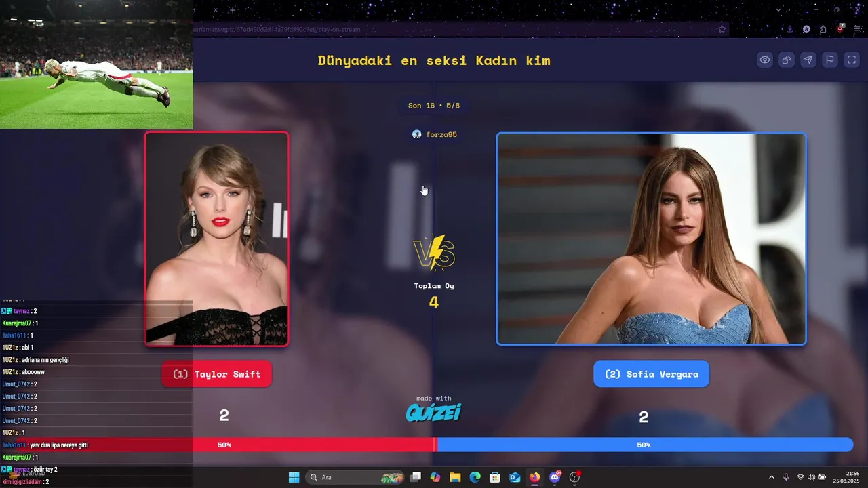
Task: Click the 'Toplam Oy' total votes label
Action: 434,286
